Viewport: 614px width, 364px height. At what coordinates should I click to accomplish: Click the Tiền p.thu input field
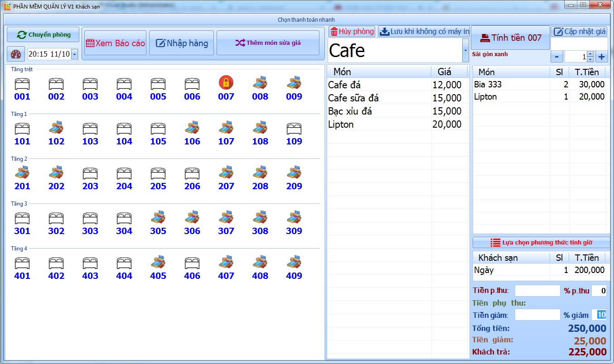pyautogui.click(x=537, y=291)
